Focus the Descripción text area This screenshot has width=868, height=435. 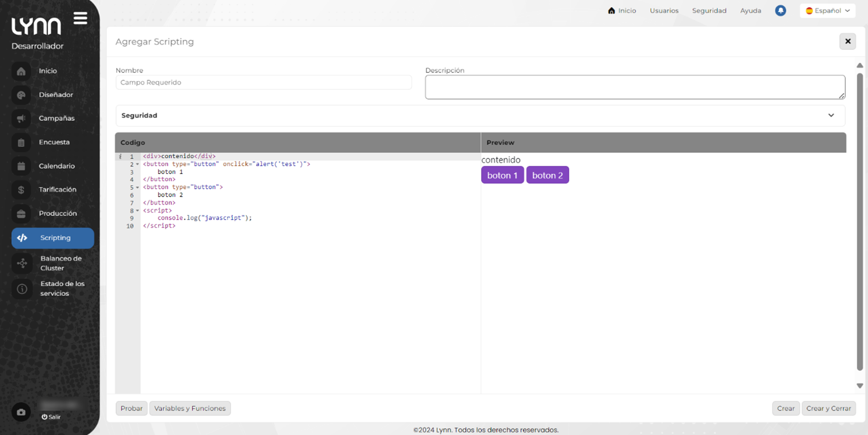coord(635,87)
